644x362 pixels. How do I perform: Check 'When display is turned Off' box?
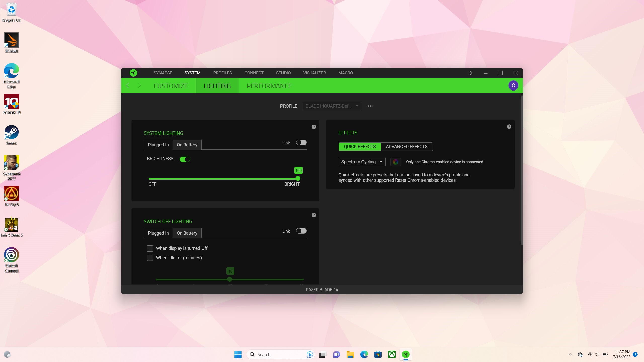[x=150, y=248]
